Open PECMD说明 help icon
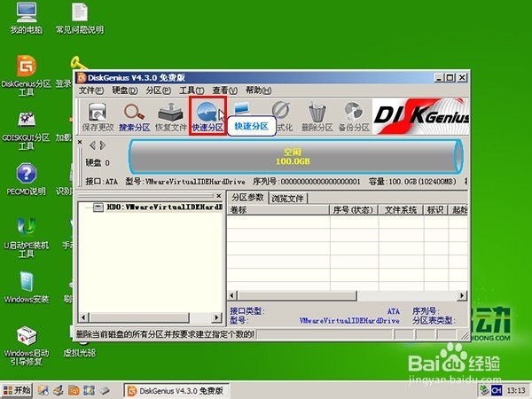Screen dimensions: 532x399 (26, 179)
